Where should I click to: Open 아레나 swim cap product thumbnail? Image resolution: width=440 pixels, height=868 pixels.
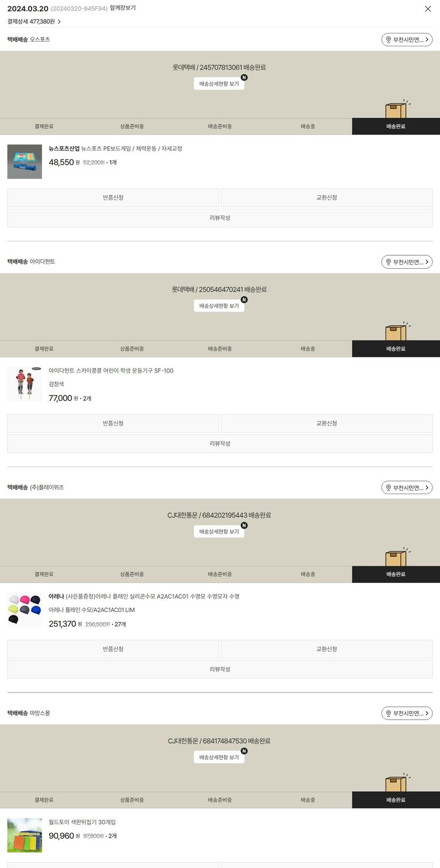(25, 610)
